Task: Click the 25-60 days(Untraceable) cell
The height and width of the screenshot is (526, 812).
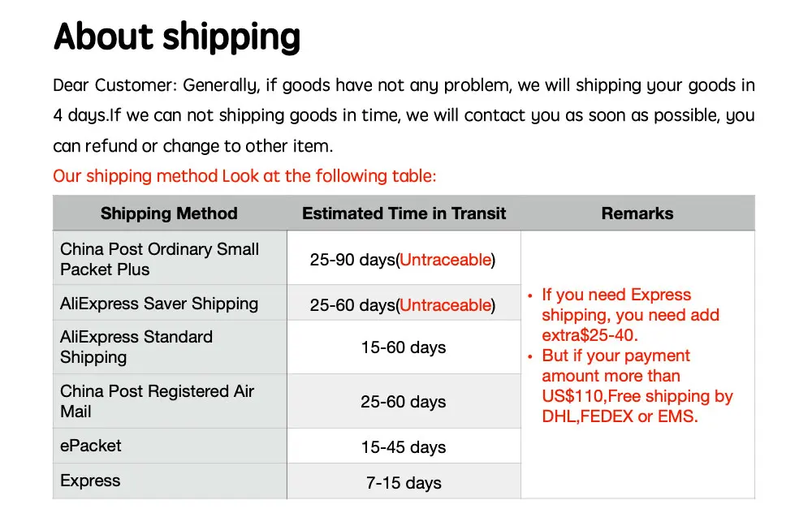Action: pyautogui.click(x=403, y=305)
